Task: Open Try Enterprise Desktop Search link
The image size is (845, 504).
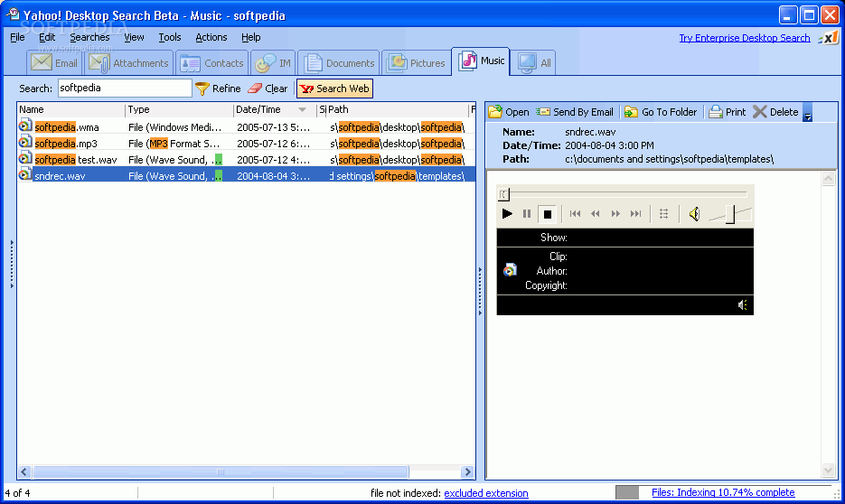Action: 744,38
